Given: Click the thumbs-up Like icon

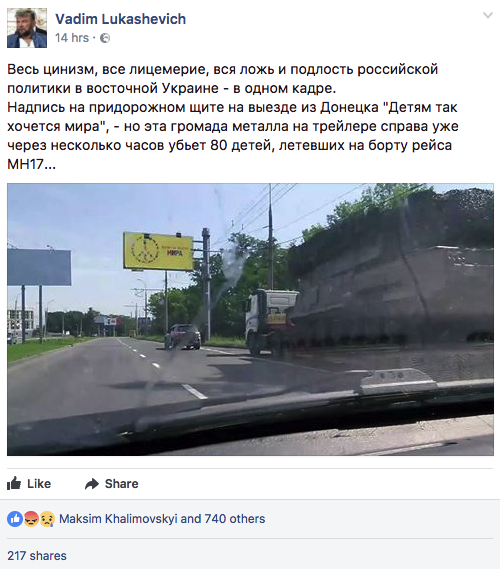Looking at the screenshot, I should (14, 483).
